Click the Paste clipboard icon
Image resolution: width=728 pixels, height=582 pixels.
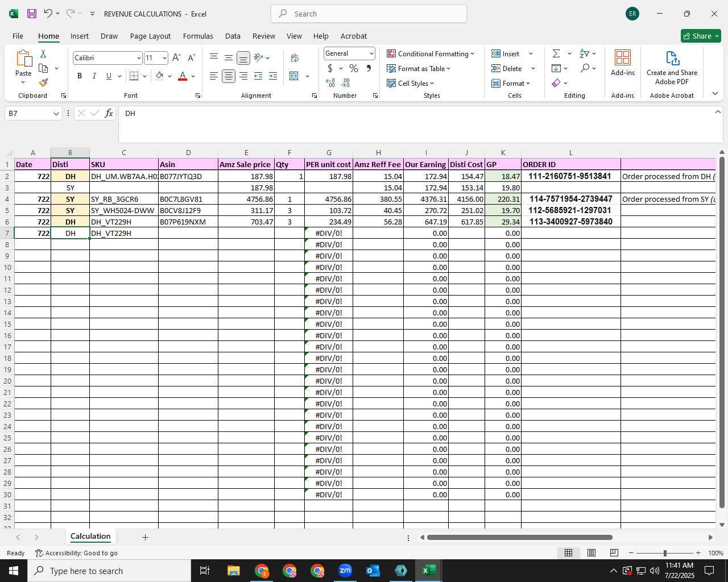click(x=23, y=58)
